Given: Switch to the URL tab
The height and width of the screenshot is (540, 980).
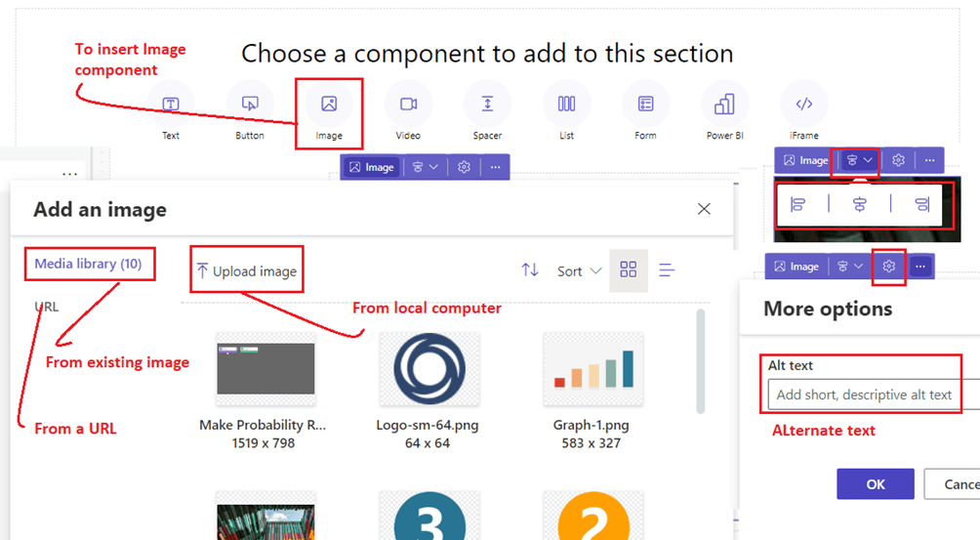Looking at the screenshot, I should (47, 307).
